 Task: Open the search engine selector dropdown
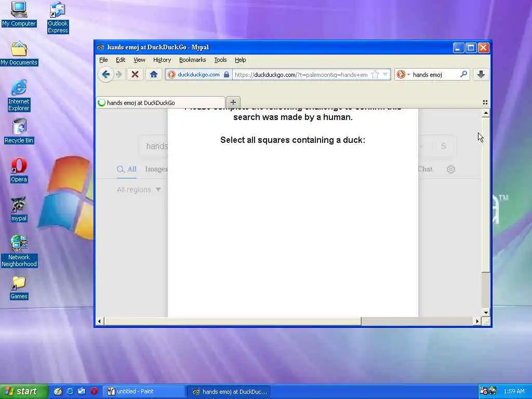(x=403, y=74)
